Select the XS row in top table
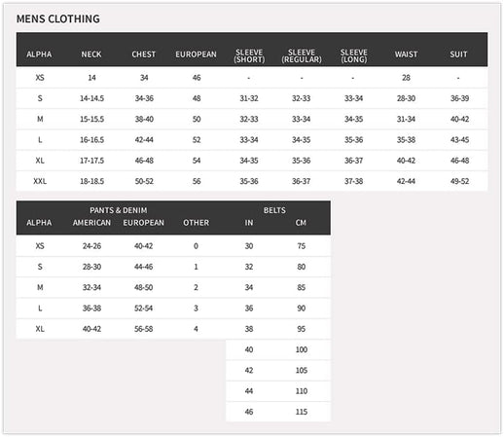 pos(252,78)
